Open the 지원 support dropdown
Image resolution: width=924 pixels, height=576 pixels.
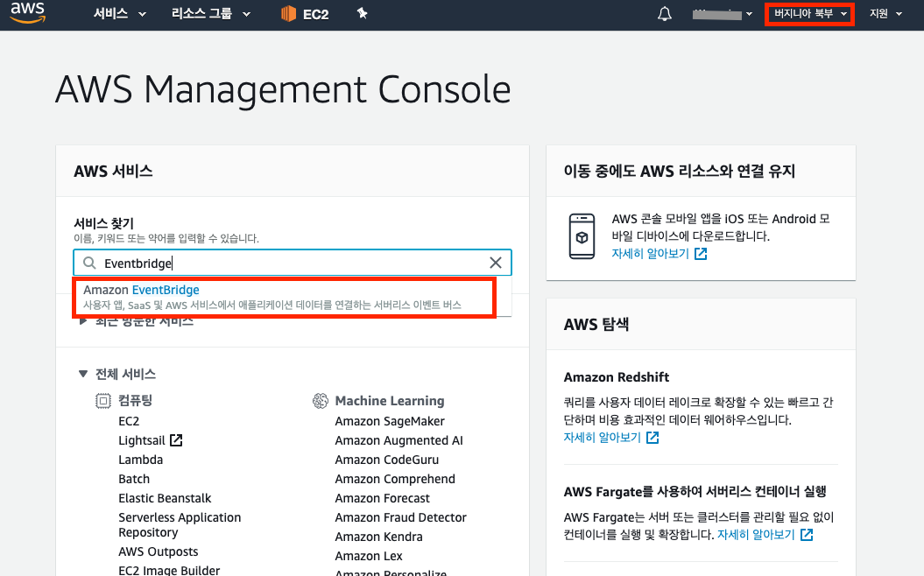pos(885,13)
